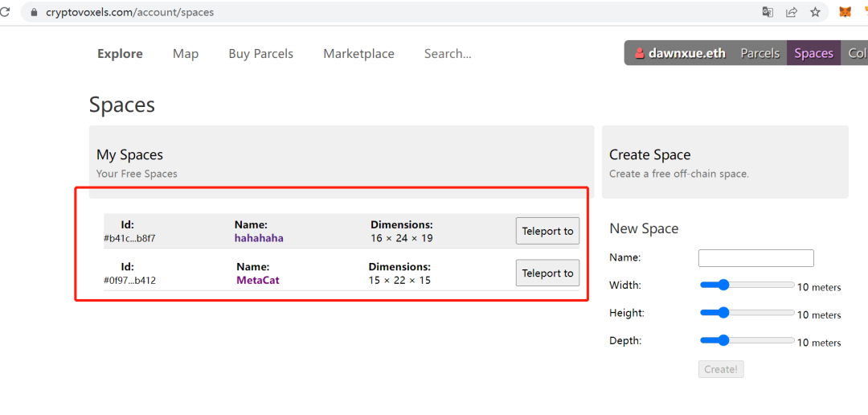Click the share page icon
Image resolution: width=868 pixels, height=415 pixels.
(792, 11)
